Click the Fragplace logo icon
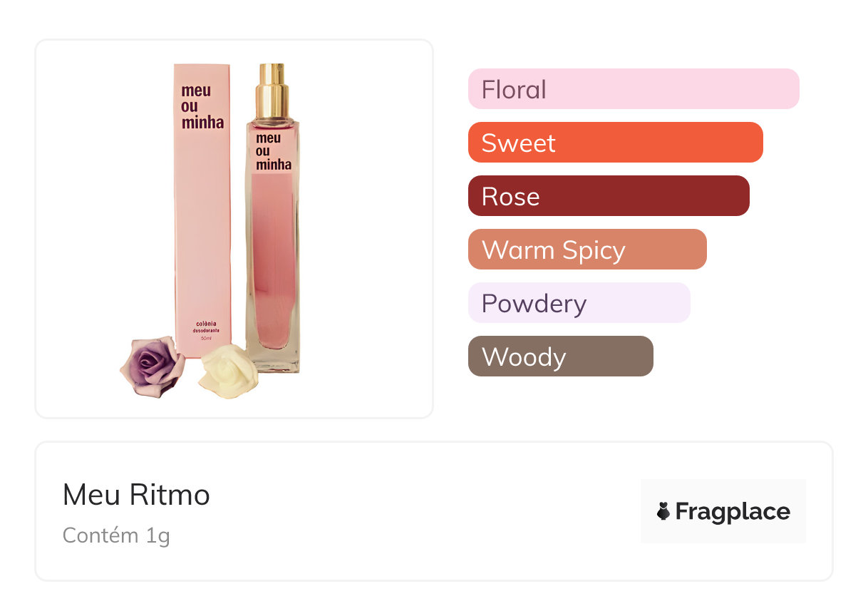 click(x=663, y=511)
